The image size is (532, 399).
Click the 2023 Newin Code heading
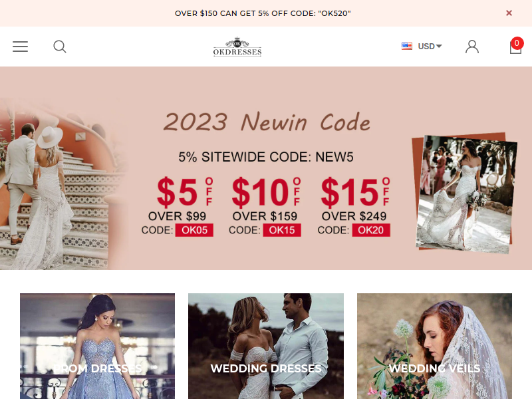click(x=267, y=122)
